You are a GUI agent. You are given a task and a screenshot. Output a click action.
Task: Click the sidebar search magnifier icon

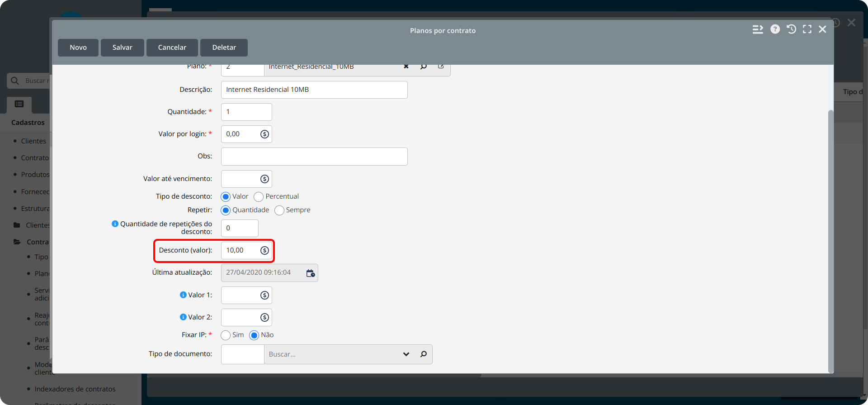coord(15,81)
